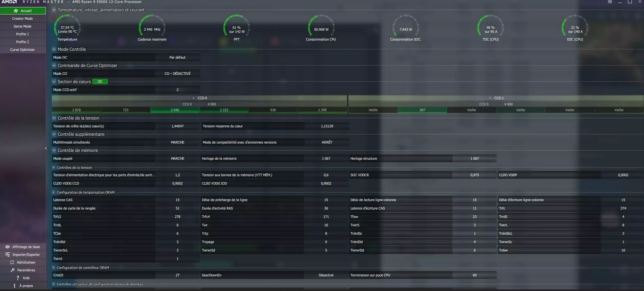Image resolution: width=644 pixels, height=291 pixels.
Task: Minimize the Ryzen Master window
Action: point(620,2)
